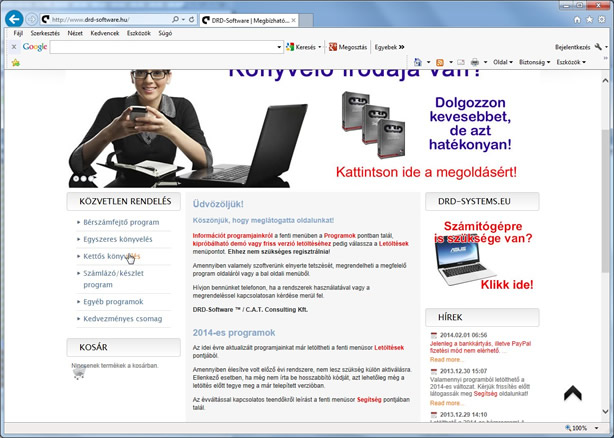Screen dimensions: 614x438
Task: Open the Eszközök command bar dropdown
Action: (571, 62)
